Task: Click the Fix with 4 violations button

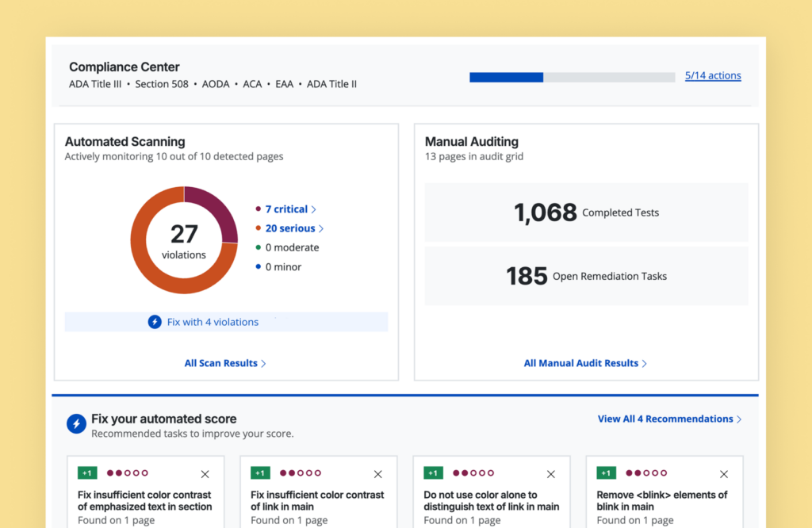Action: [226, 322]
